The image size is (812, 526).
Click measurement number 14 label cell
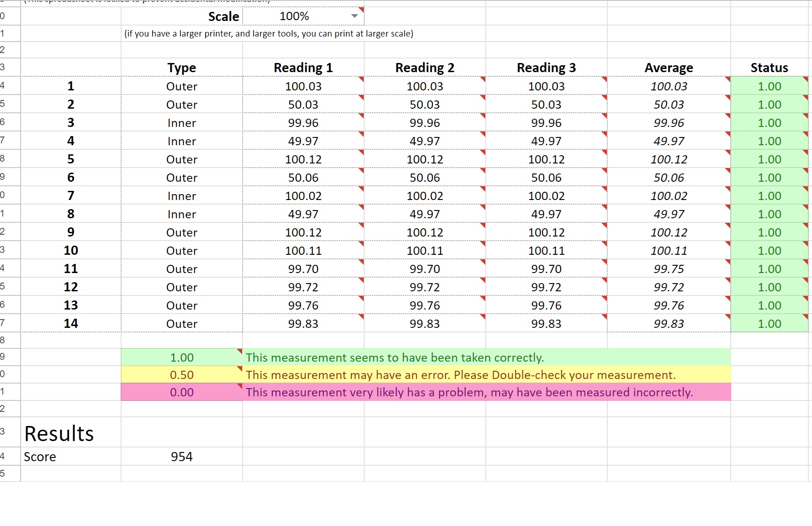[70, 323]
